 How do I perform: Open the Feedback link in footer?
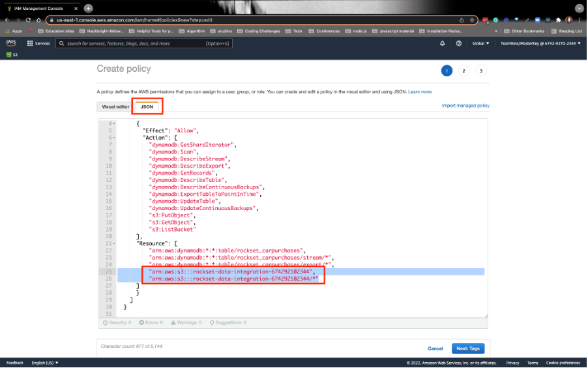[14, 363]
